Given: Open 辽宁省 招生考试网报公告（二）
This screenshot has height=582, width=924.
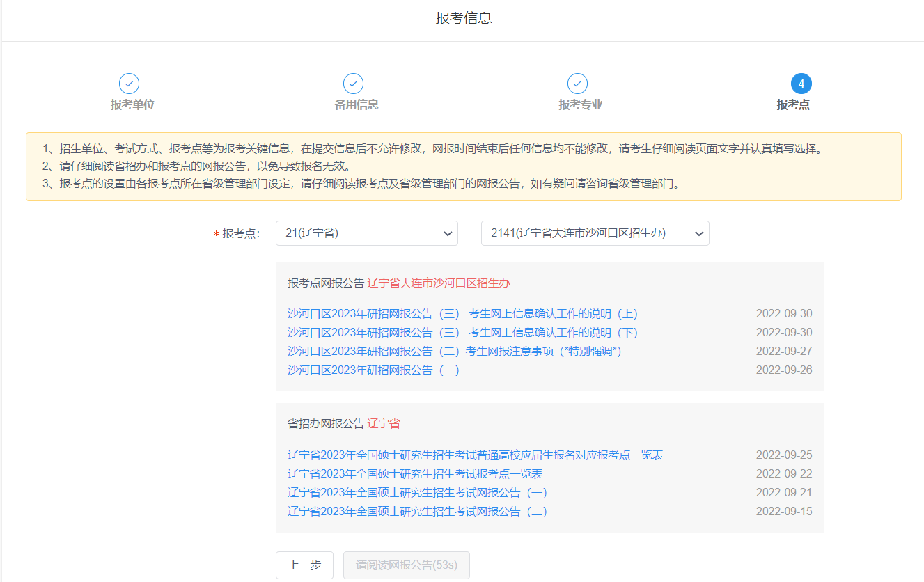Looking at the screenshot, I should (418, 512).
